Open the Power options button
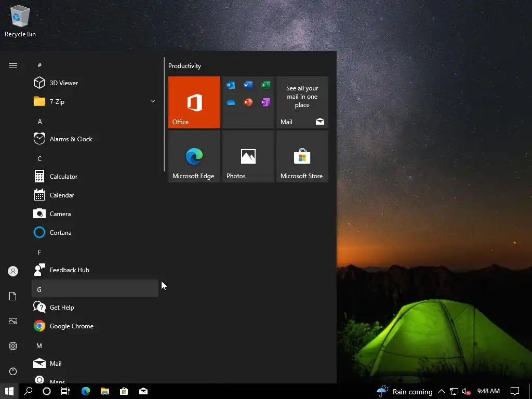This screenshot has width=532, height=399. click(x=13, y=371)
